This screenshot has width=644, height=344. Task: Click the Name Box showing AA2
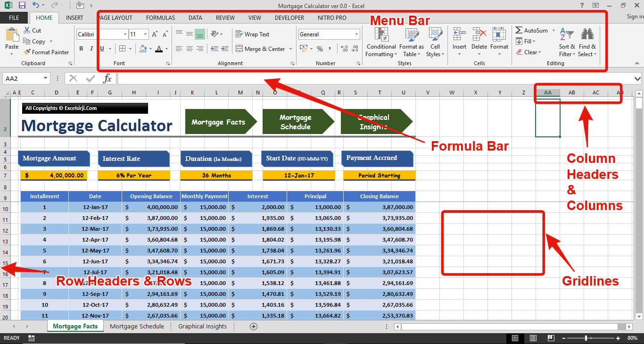(26, 78)
